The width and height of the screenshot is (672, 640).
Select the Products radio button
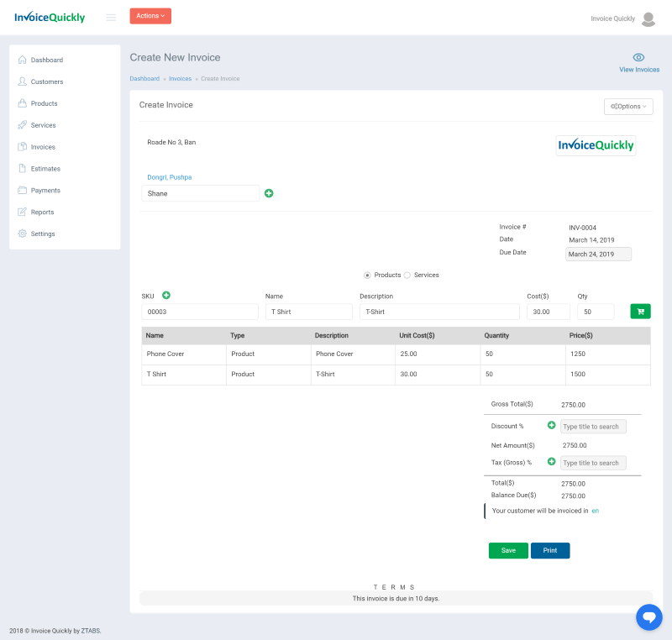(x=367, y=275)
